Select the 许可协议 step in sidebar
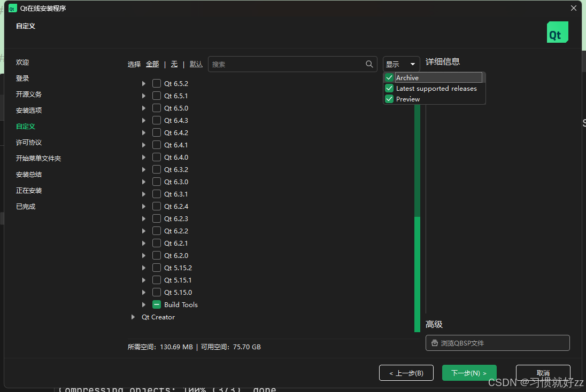586x392 pixels. coord(29,143)
